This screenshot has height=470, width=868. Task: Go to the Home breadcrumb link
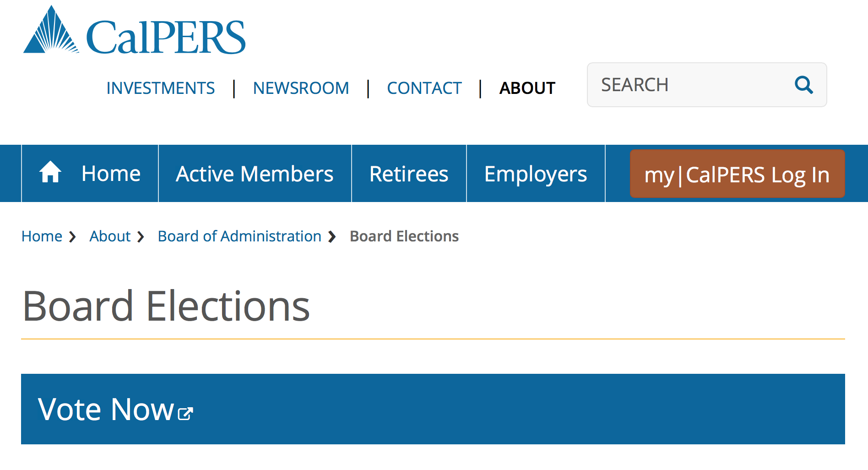pyautogui.click(x=42, y=236)
